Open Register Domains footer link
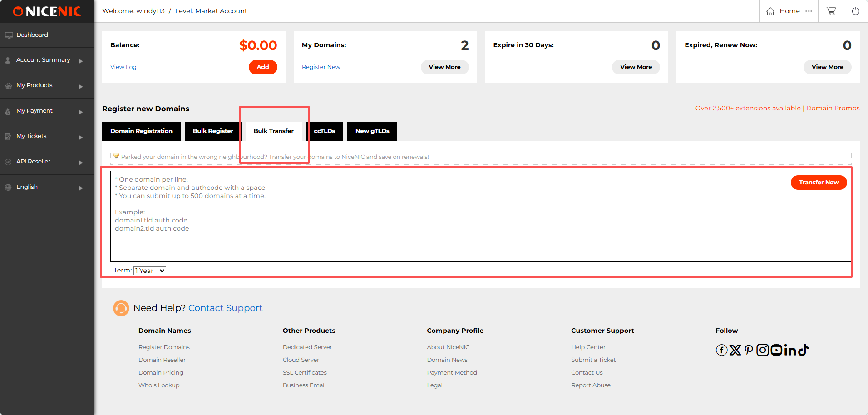 tap(164, 347)
